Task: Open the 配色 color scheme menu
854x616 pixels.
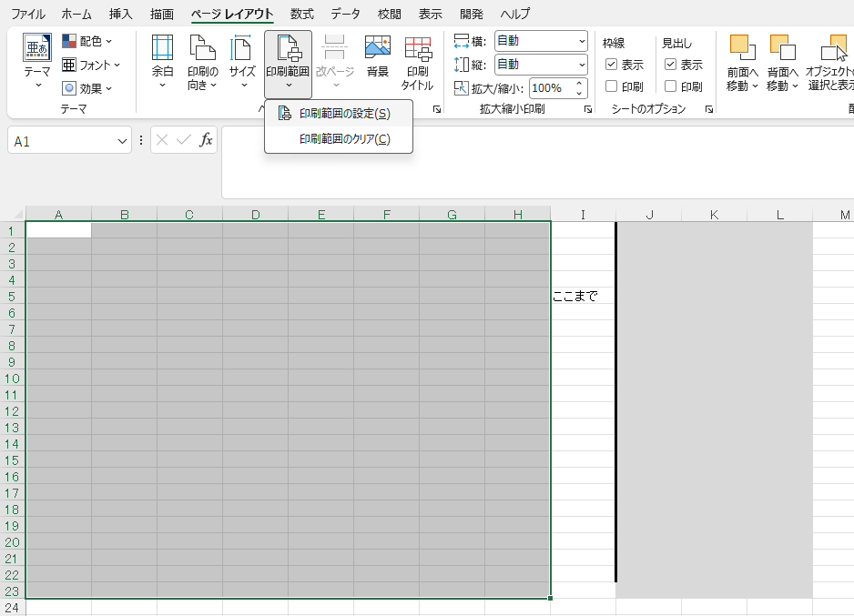Action: [x=86, y=41]
